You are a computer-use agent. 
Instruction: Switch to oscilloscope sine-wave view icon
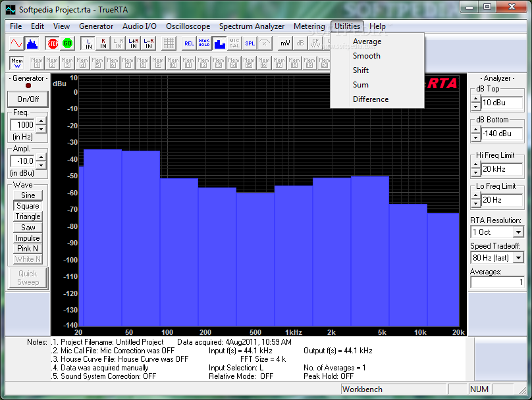[x=16, y=43]
